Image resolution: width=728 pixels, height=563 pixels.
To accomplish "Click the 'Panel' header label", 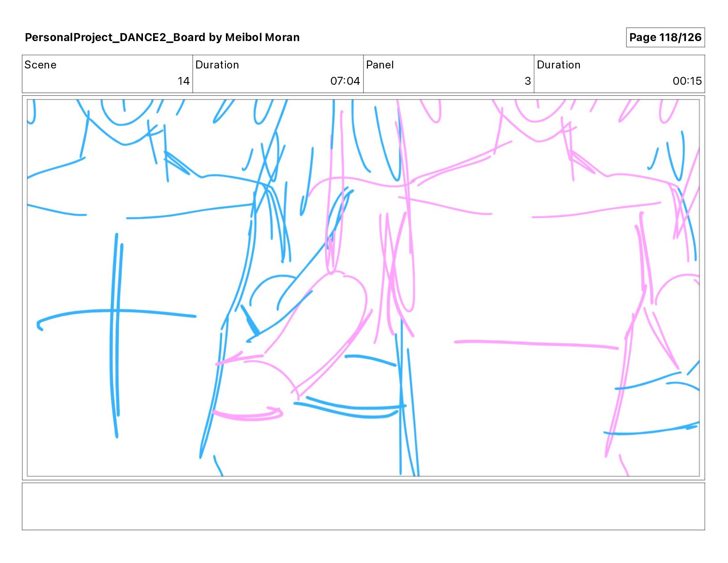I will pos(379,65).
